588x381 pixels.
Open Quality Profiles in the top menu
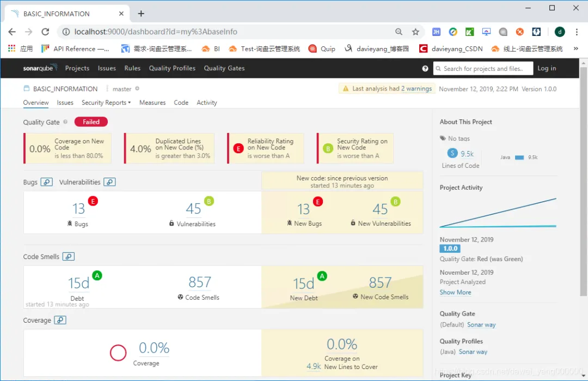[172, 68]
